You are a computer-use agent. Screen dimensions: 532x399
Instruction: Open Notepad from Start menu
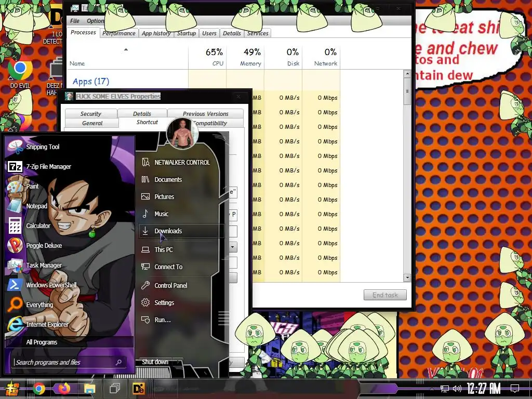28,206
